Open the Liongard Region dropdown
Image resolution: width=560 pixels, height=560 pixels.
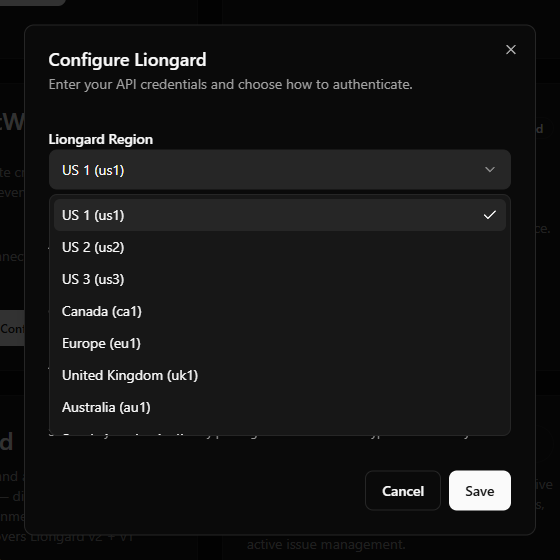[280, 170]
